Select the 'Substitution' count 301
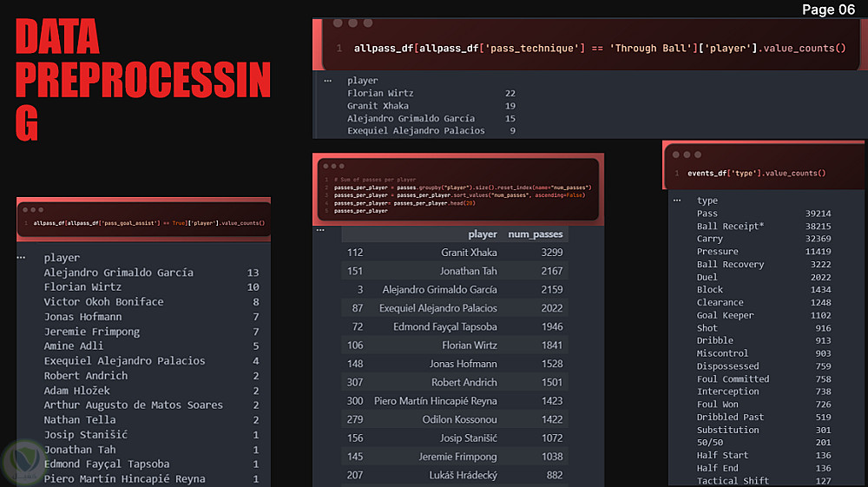This screenshot has width=868, height=487. pyautogui.click(x=823, y=430)
